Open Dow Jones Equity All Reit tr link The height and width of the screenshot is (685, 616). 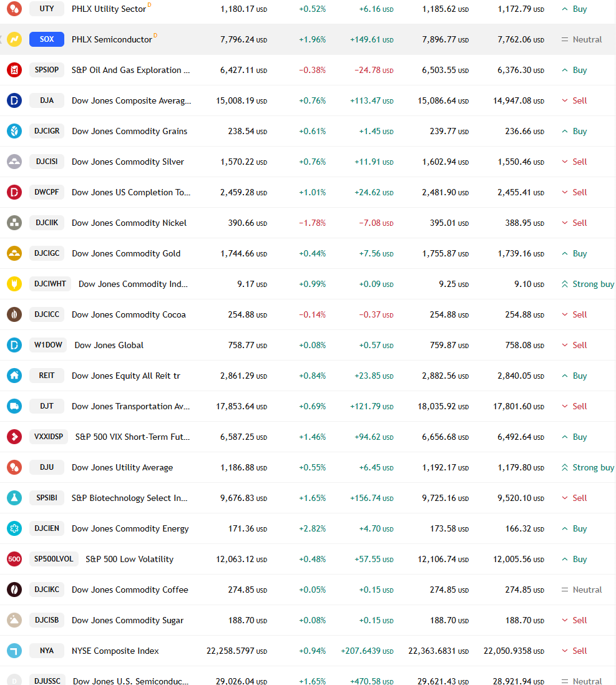126,376
